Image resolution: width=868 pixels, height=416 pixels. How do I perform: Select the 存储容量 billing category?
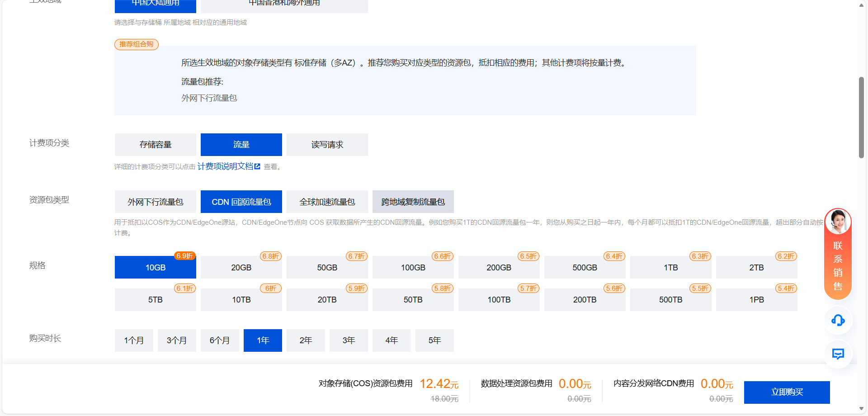tap(155, 145)
